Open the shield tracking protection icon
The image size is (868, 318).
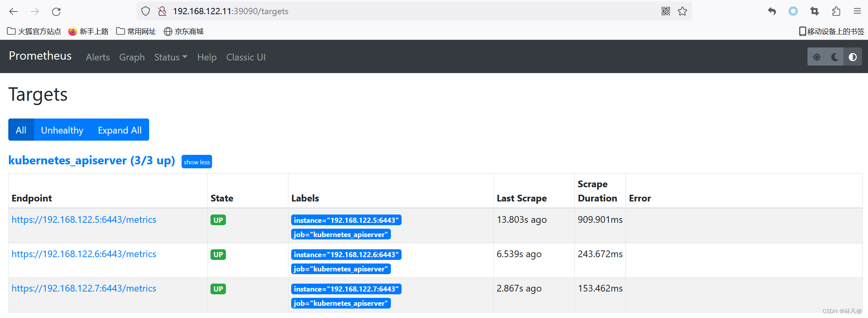pos(146,11)
